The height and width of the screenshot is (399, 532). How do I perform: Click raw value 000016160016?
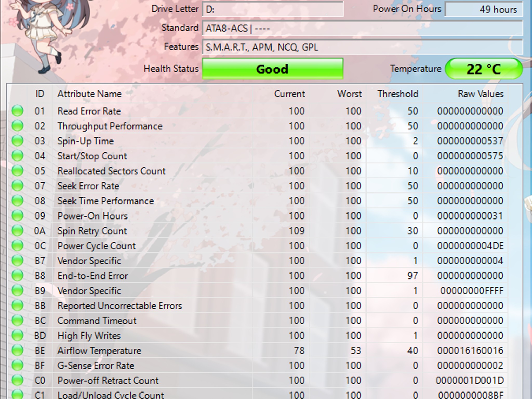click(470, 351)
